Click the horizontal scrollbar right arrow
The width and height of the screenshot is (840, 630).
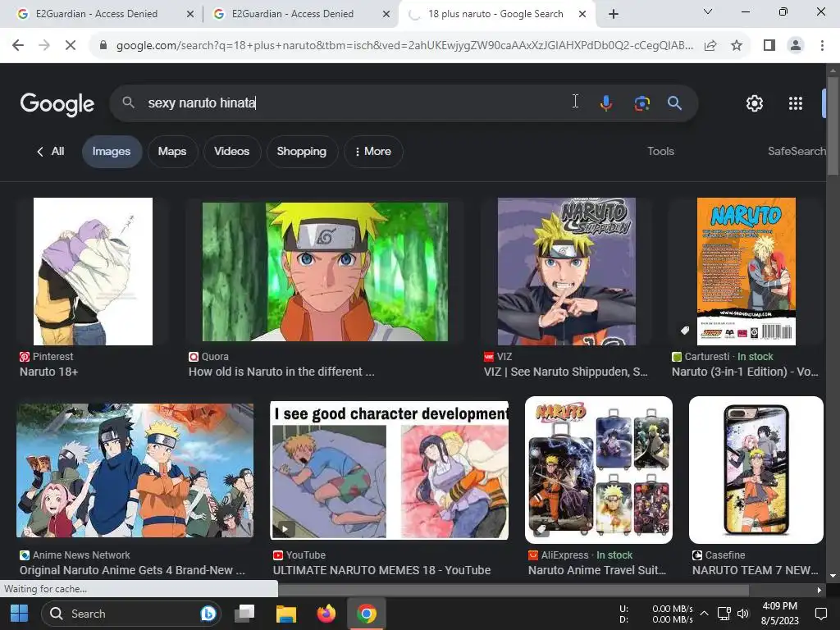click(819, 591)
